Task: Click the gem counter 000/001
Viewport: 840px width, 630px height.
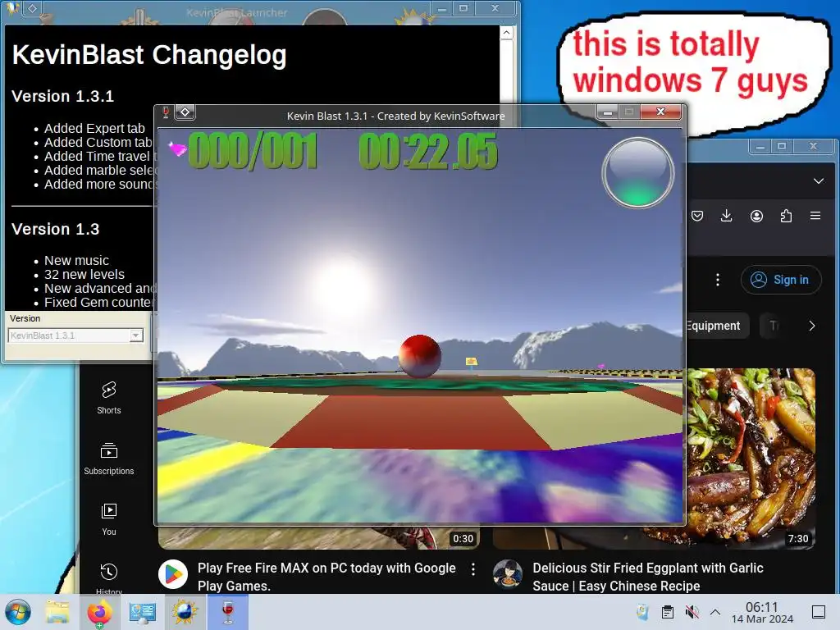Action: 253,151
